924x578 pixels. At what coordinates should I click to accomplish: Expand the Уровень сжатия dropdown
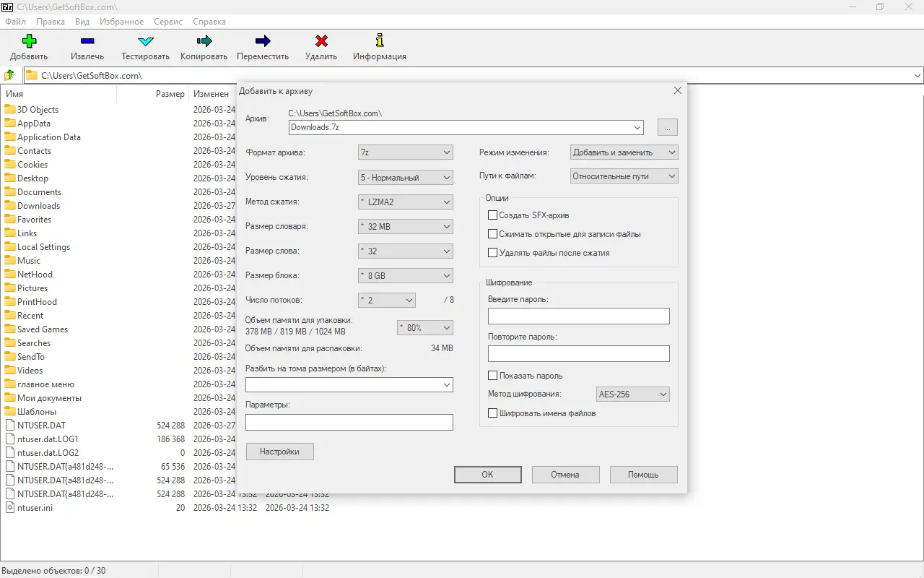(406, 177)
